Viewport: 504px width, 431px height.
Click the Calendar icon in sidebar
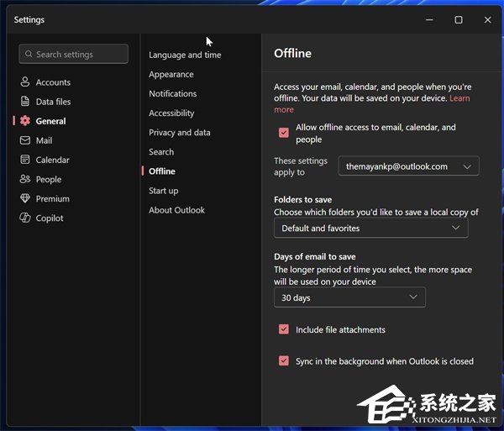25,160
